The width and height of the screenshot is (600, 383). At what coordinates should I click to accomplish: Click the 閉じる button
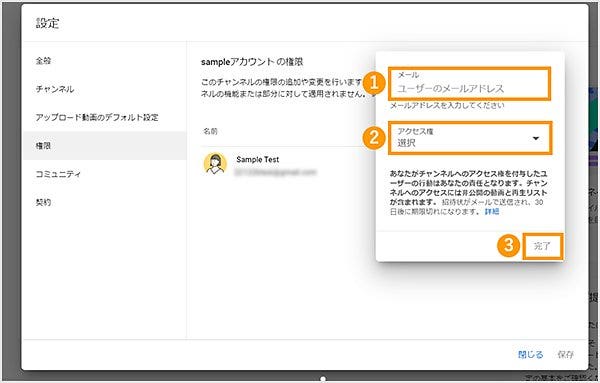point(530,354)
